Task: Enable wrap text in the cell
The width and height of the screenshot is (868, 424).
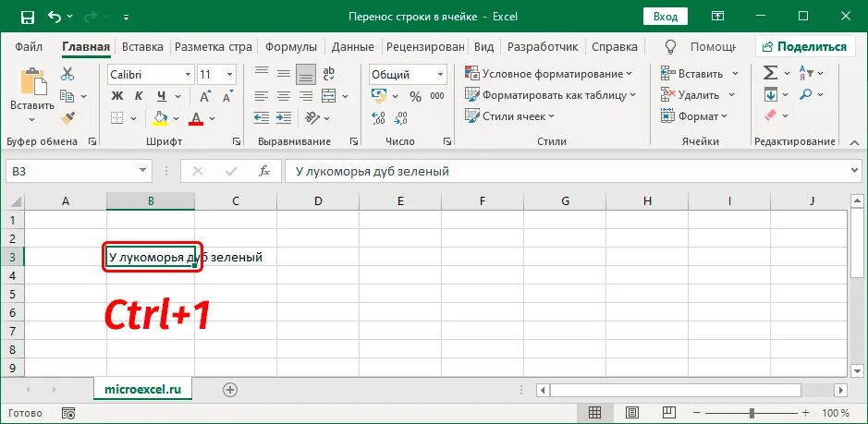Action: pos(329,74)
